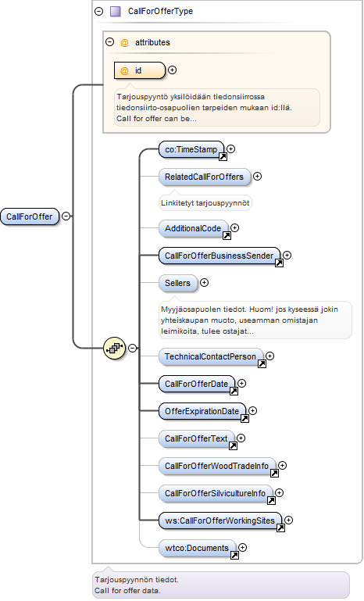Click the CallForOfferType title text
364x601 pixels.
click(161, 12)
